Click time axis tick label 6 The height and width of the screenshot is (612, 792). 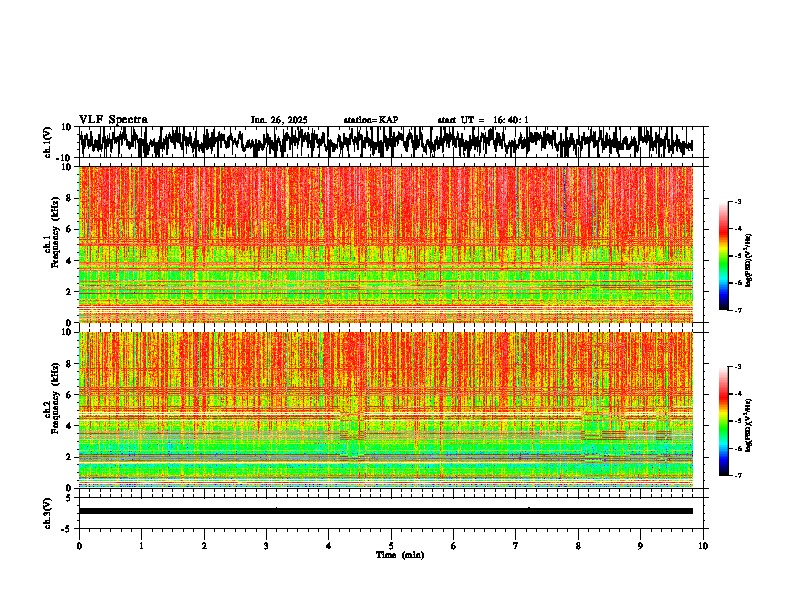(453, 546)
